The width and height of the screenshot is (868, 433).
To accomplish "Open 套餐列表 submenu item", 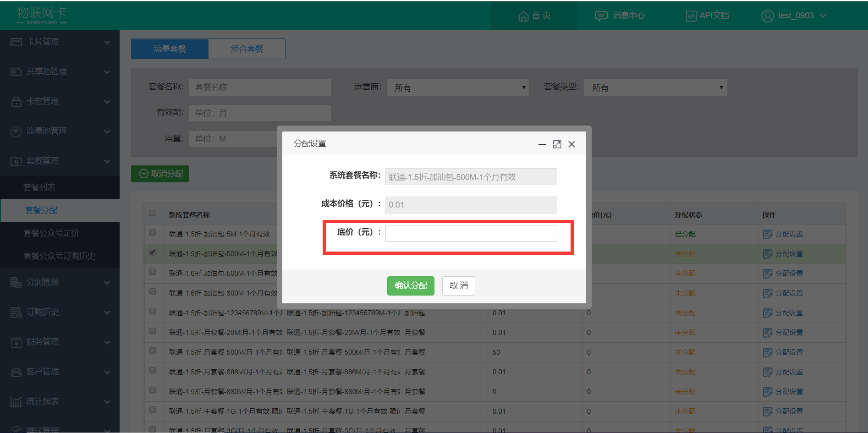I will [x=60, y=187].
